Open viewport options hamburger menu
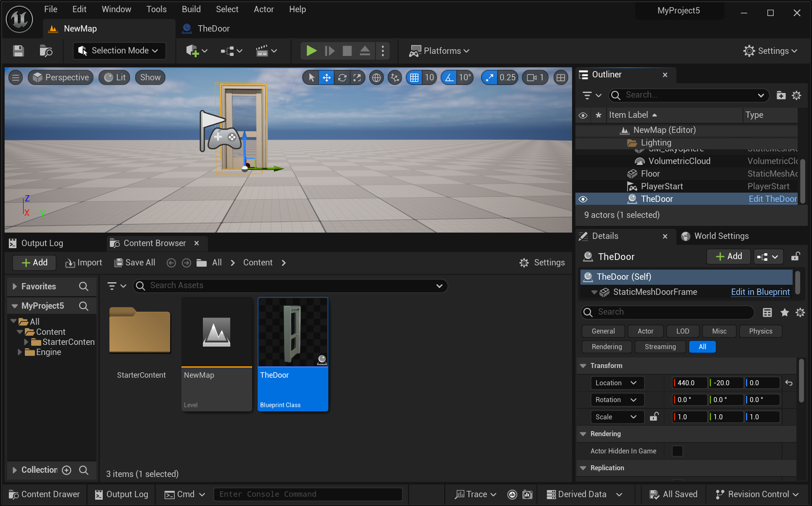The height and width of the screenshot is (506, 812). pos(16,77)
